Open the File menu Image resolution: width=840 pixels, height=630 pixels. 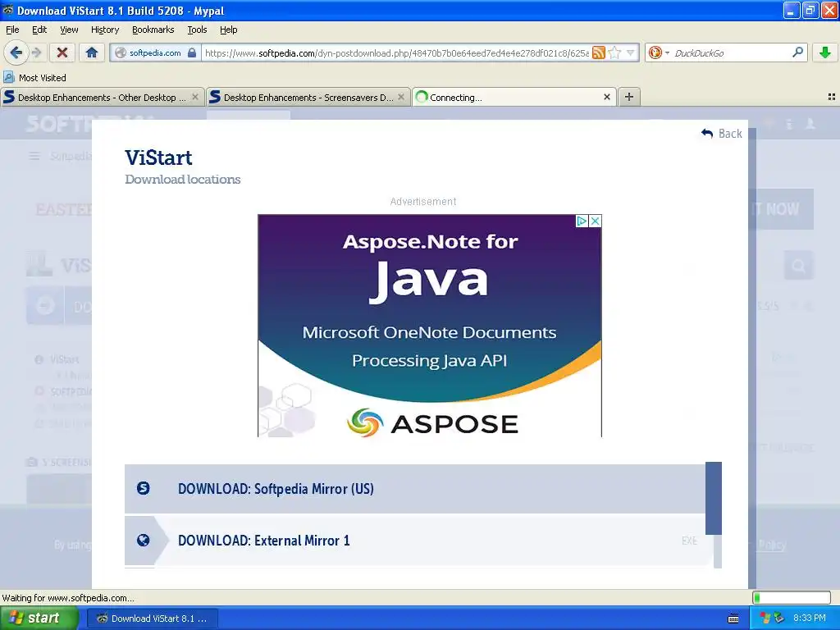click(12, 30)
